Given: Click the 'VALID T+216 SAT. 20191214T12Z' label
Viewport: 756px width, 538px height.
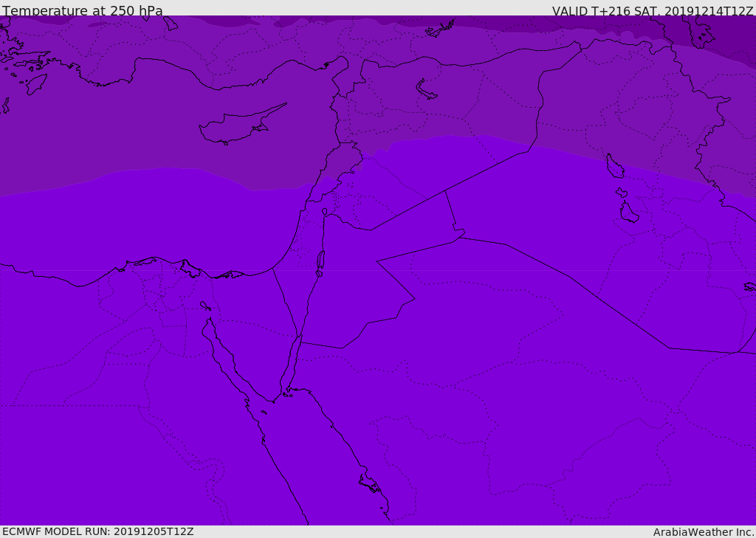Looking at the screenshot, I should point(653,10).
